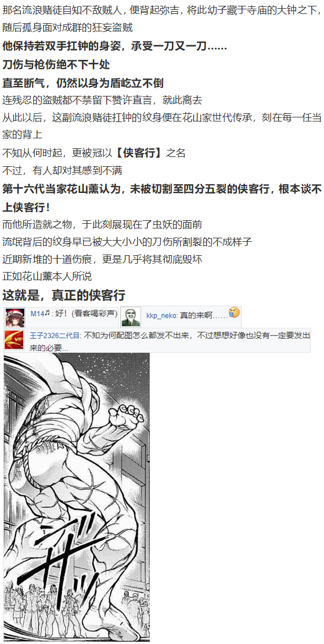
Task: Click the line 正如花山薰本人所说
Action: tap(47, 277)
